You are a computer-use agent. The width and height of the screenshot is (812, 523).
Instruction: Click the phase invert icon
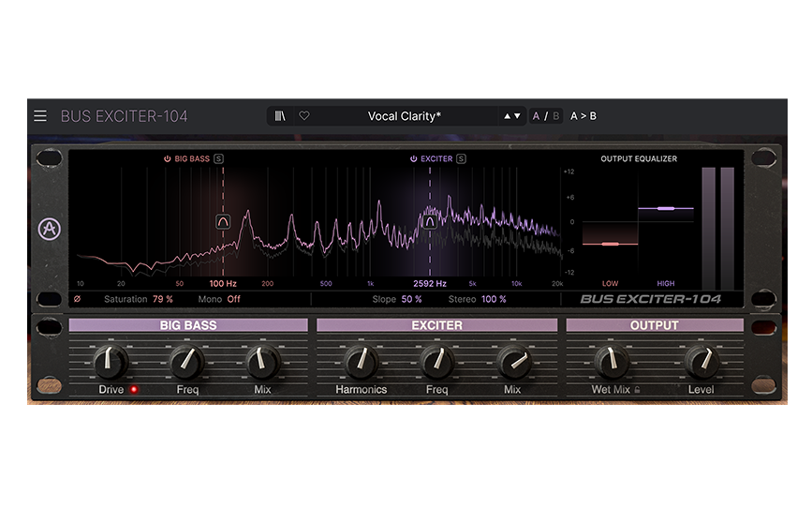(77, 299)
